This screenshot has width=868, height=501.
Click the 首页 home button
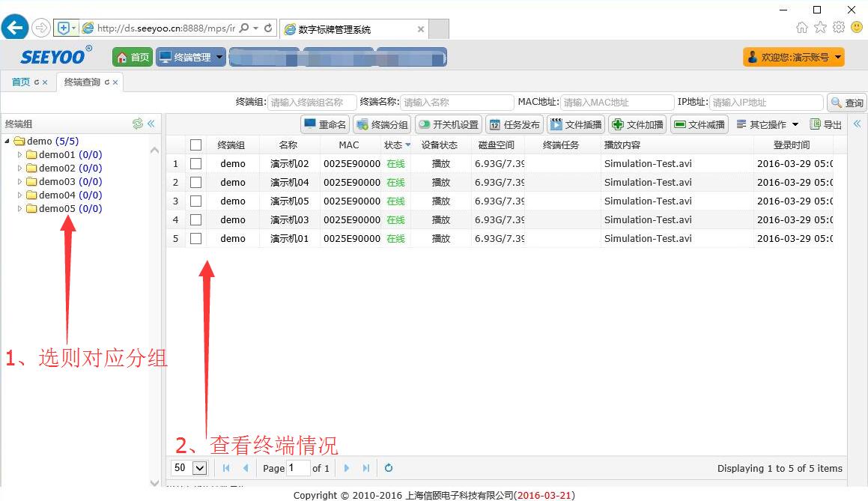pos(133,57)
